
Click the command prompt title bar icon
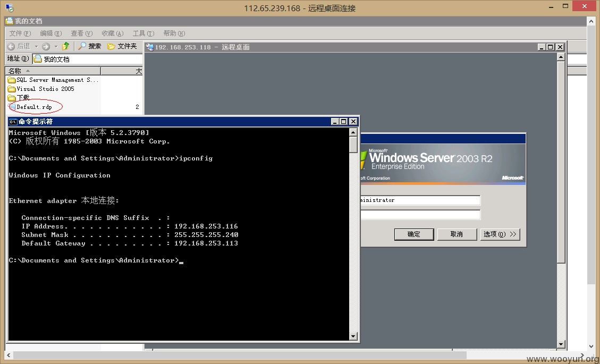13,122
